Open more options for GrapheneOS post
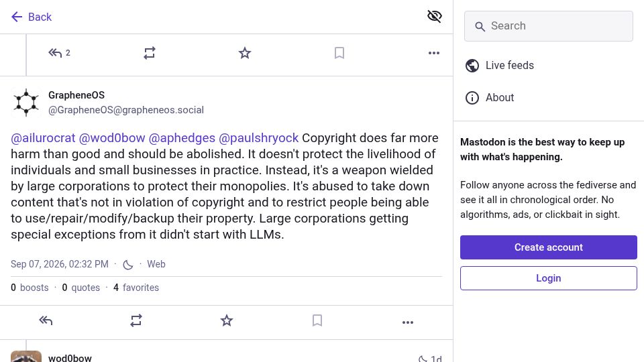This screenshot has height=362, width=644. pyautogui.click(x=408, y=322)
